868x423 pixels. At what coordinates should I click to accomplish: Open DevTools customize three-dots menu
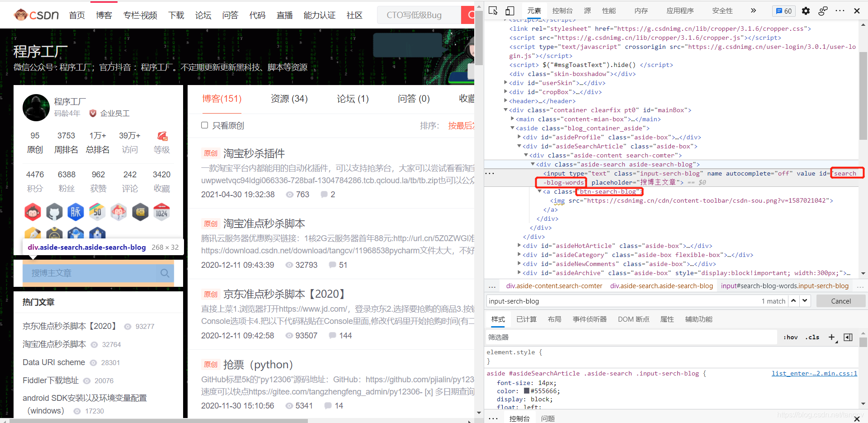840,11
